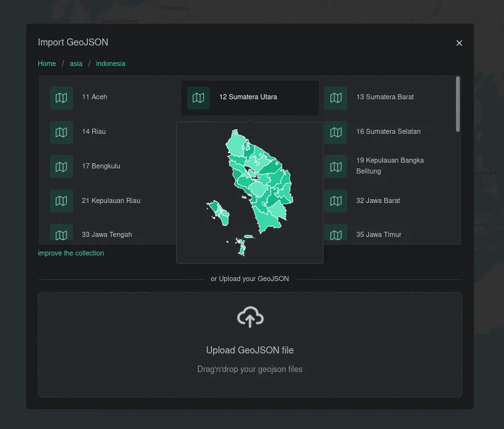
Task: Click the map icon for 13 Sumatera Barat
Action: (336, 98)
